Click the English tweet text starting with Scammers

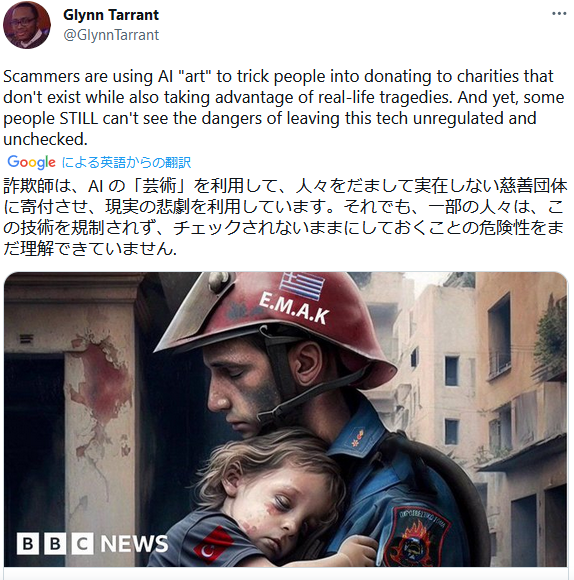tap(284, 108)
